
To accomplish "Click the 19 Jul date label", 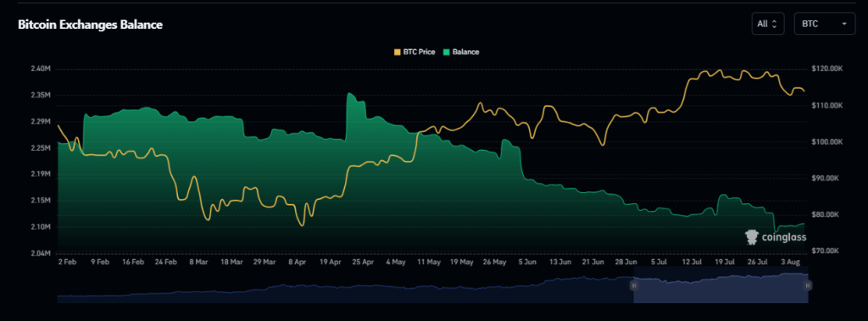I will click(x=725, y=262).
